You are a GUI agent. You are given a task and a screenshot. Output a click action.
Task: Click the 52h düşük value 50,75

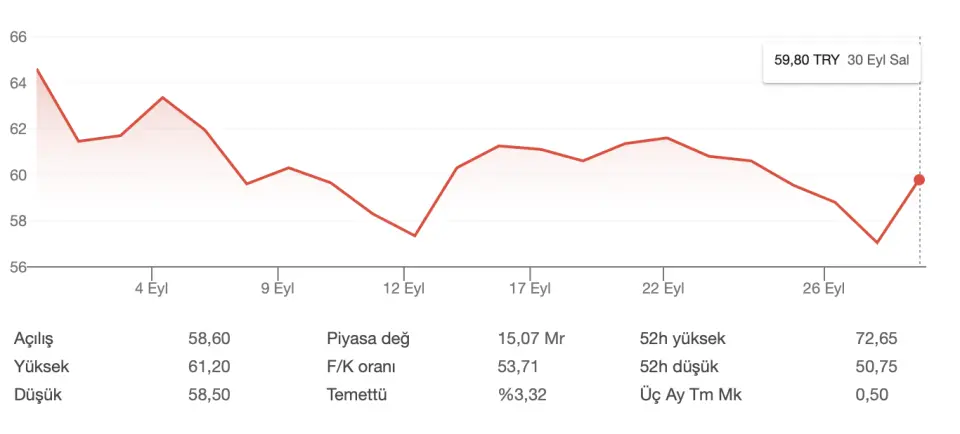tap(877, 367)
